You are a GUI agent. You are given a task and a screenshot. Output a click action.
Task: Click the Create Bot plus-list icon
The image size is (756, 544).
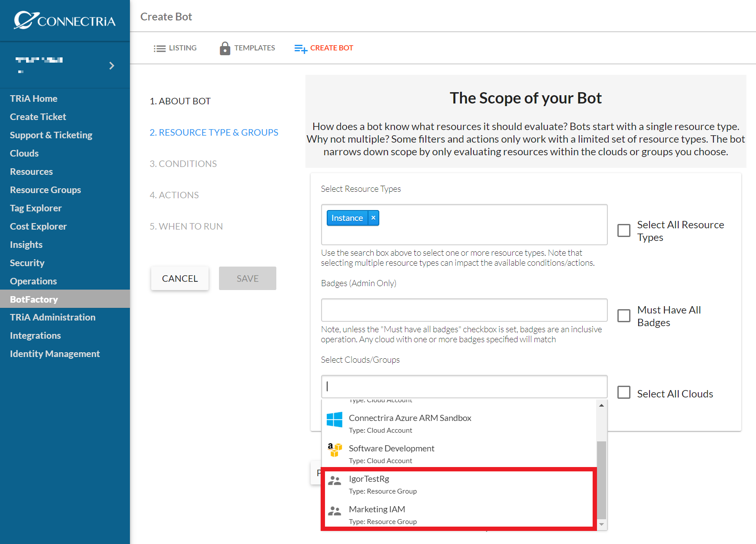click(301, 49)
